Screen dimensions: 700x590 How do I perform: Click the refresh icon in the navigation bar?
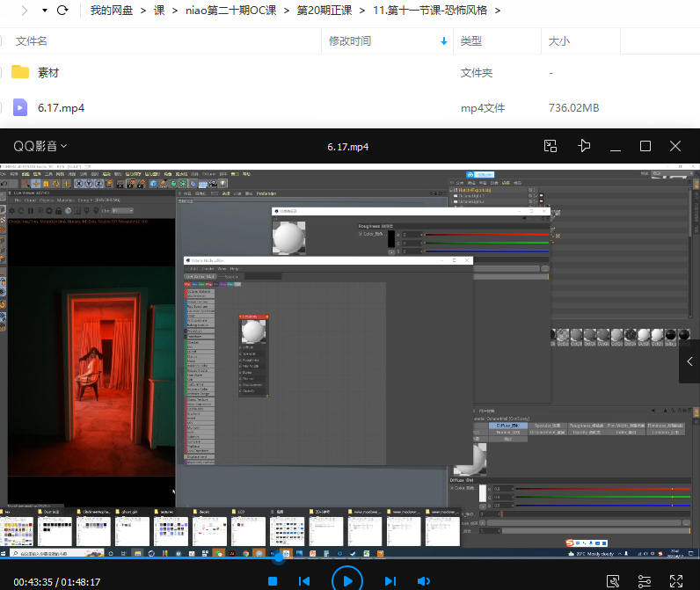point(62,11)
